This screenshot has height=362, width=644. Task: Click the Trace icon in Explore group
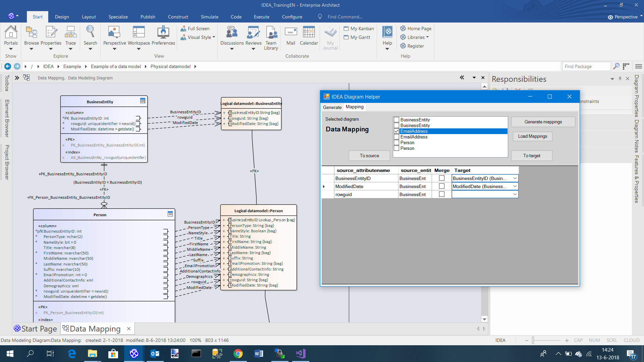(70, 33)
